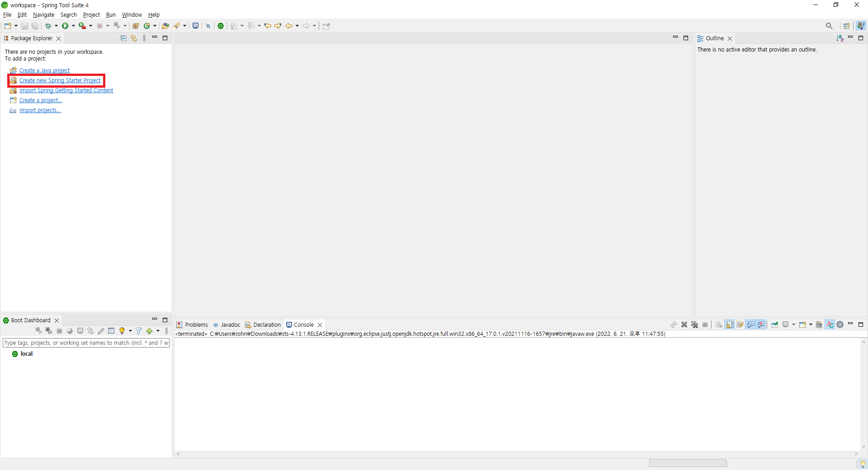Switch to the Problems tab

[192, 325]
